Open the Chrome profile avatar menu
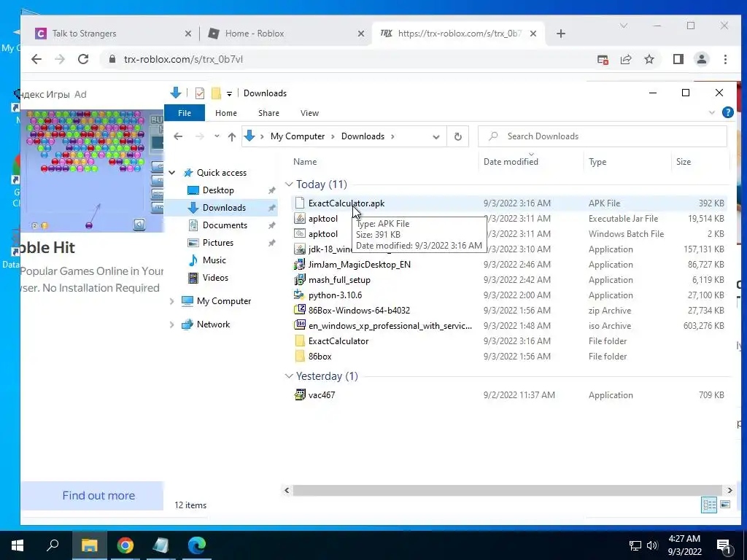This screenshot has width=747, height=560. click(x=702, y=59)
